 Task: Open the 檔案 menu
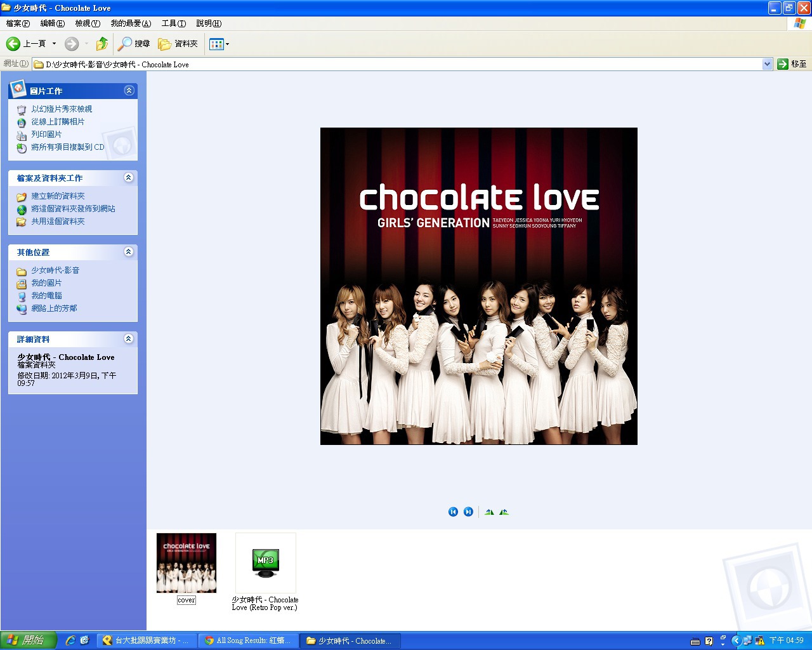click(18, 23)
